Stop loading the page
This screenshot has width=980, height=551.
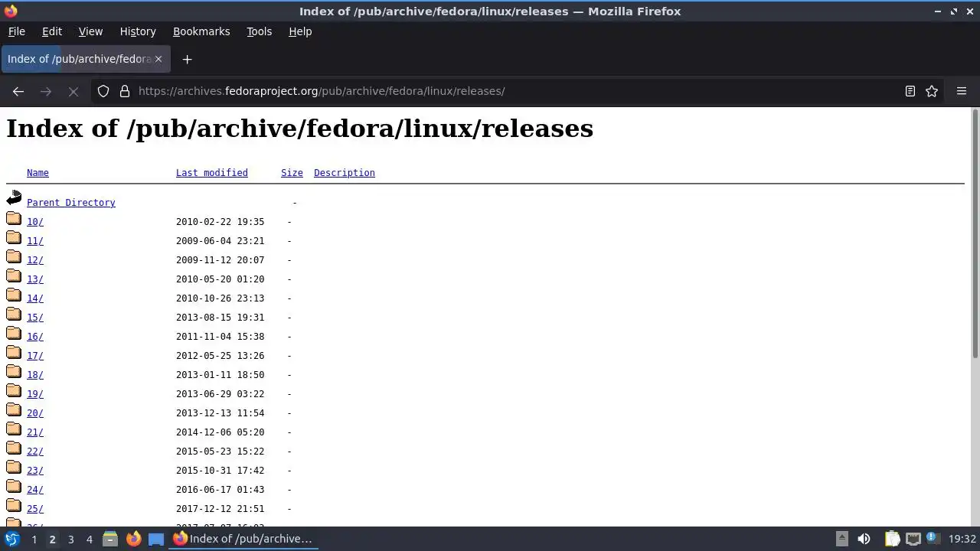(x=73, y=91)
